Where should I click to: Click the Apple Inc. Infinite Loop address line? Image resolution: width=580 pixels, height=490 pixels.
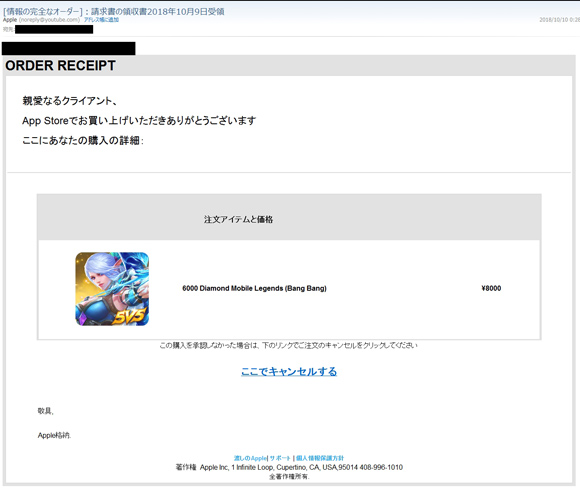tap(289, 467)
